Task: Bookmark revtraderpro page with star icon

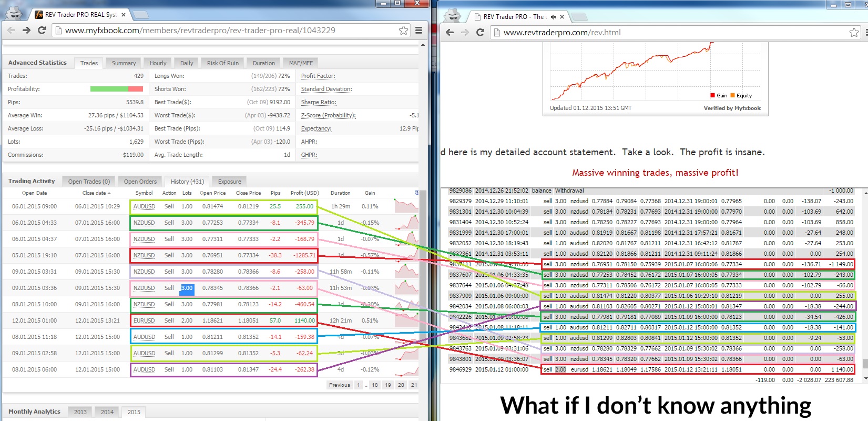Action: 854,32
